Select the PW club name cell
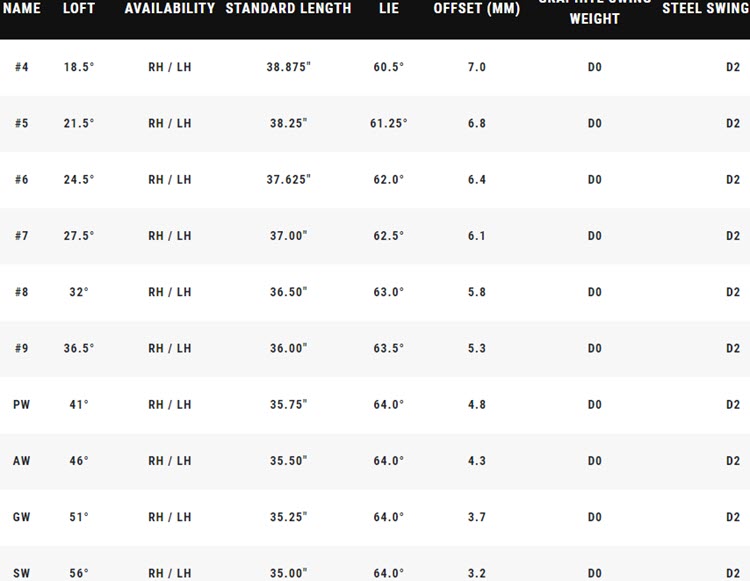Viewport: 750px width, 581px height. (22, 405)
